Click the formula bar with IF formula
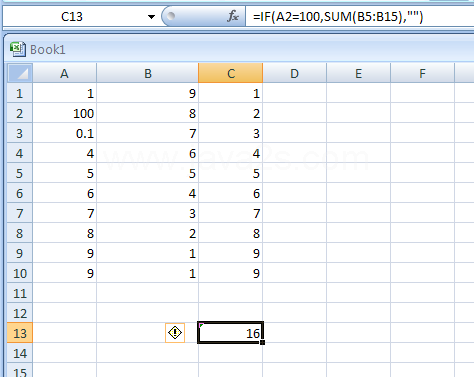Viewport: 474px width, 377px height. coord(360,16)
